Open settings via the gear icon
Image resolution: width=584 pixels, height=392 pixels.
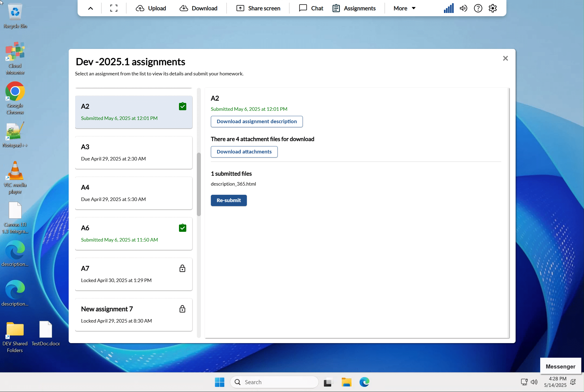click(493, 8)
